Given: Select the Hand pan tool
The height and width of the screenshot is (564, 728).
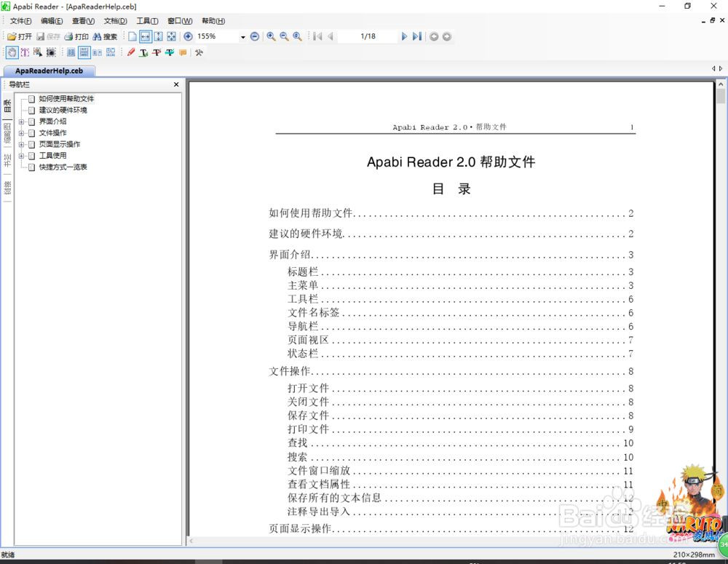Looking at the screenshot, I should point(12,52).
